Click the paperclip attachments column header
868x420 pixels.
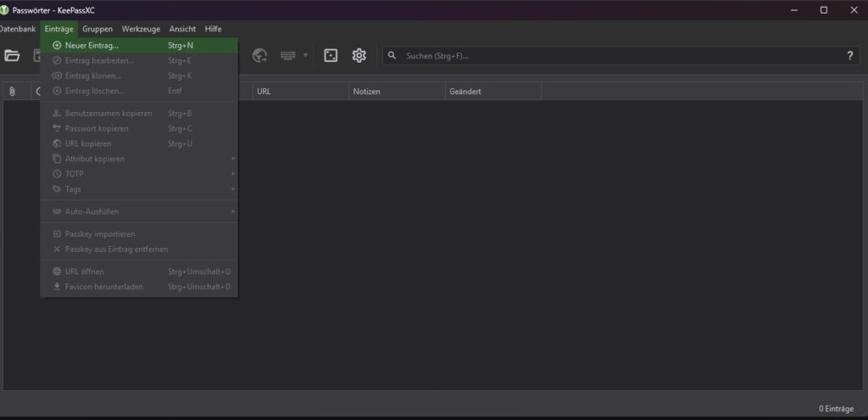tap(12, 92)
